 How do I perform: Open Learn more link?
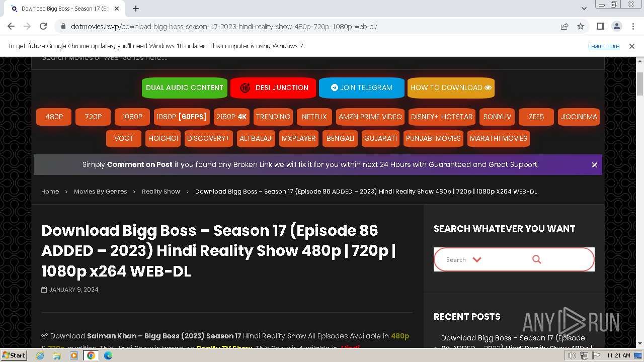(x=604, y=46)
